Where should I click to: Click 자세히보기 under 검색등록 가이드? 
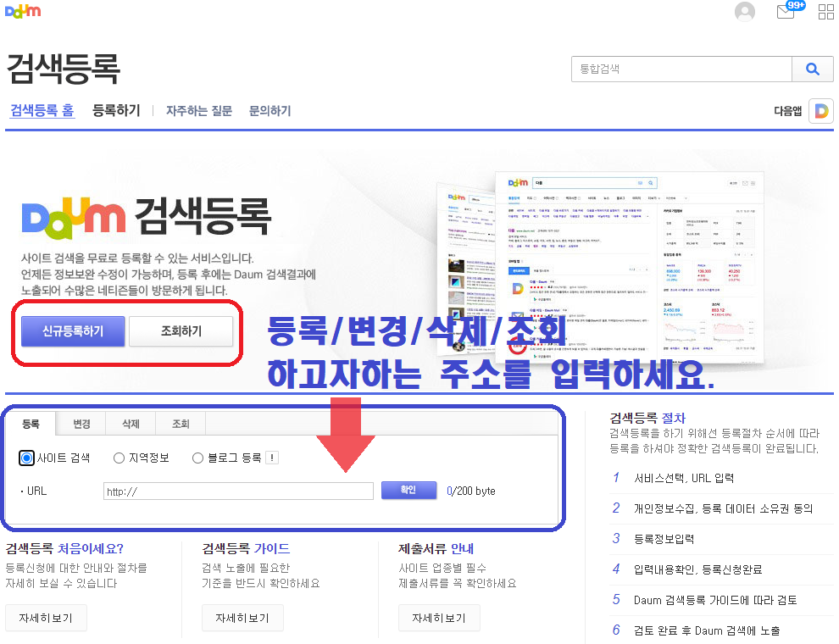pos(242,618)
